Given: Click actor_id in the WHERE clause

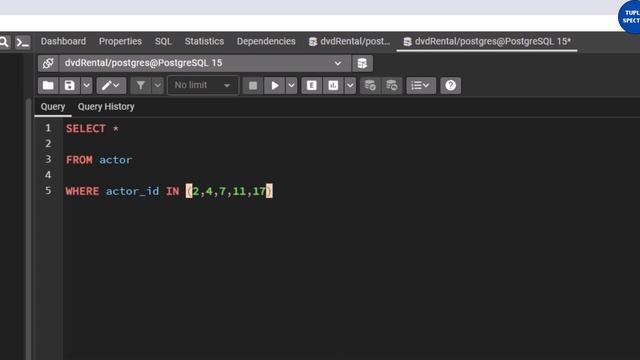Looking at the screenshot, I should (x=132, y=191).
